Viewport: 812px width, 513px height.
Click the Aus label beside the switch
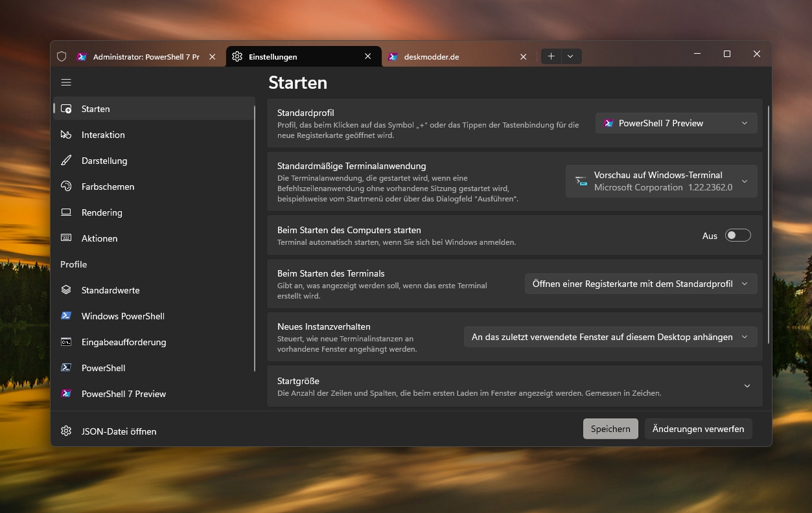pos(710,236)
